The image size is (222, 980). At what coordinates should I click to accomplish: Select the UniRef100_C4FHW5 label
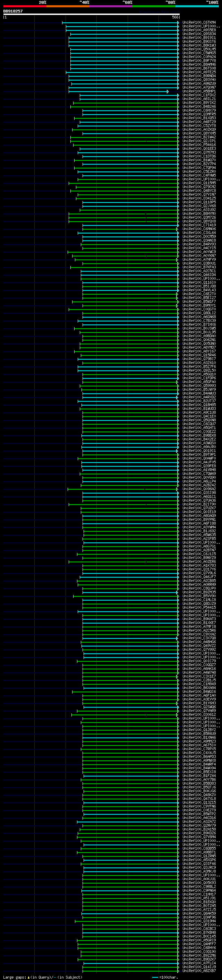click(199, 175)
